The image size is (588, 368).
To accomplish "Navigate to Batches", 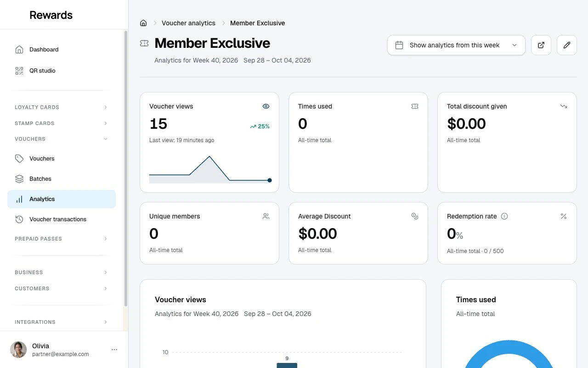I will [x=62, y=179].
